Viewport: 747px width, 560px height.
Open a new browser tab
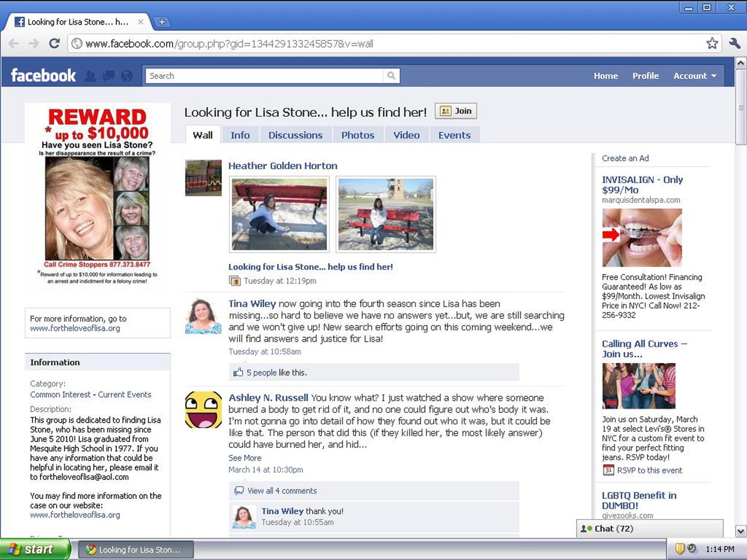pos(161,22)
